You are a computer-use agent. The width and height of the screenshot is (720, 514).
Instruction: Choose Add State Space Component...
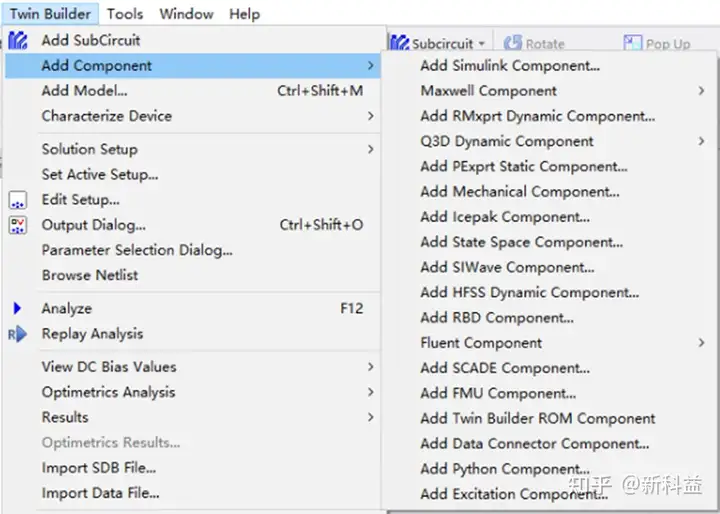550,242
